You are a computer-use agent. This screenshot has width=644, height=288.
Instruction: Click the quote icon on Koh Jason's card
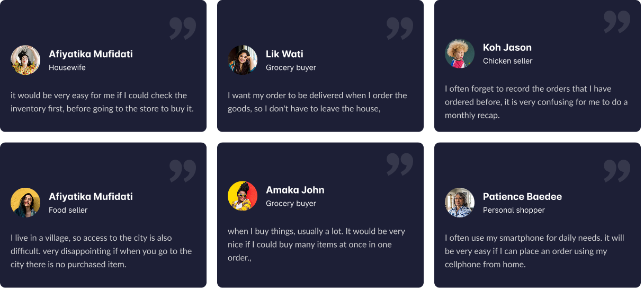(617, 22)
